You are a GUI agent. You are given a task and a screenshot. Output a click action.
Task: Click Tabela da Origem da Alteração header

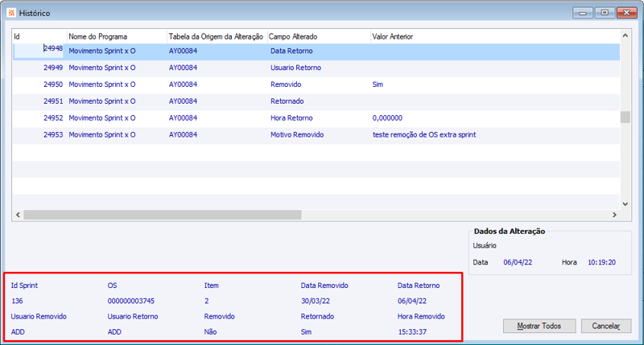point(217,36)
